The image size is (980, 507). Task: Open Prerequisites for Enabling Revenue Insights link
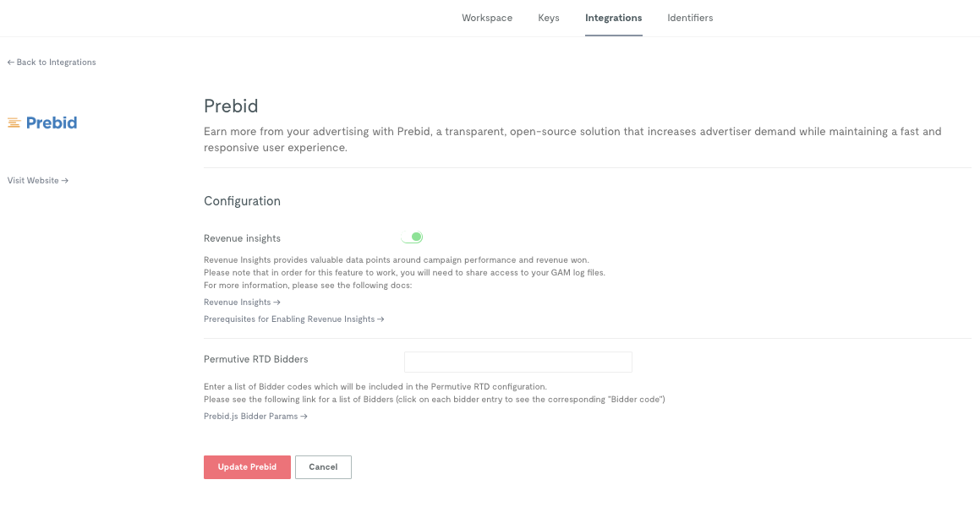293,319
